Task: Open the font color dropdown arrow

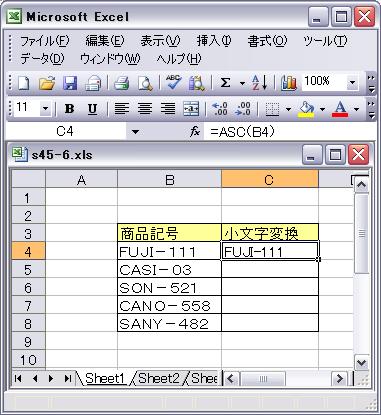Action: point(356,109)
